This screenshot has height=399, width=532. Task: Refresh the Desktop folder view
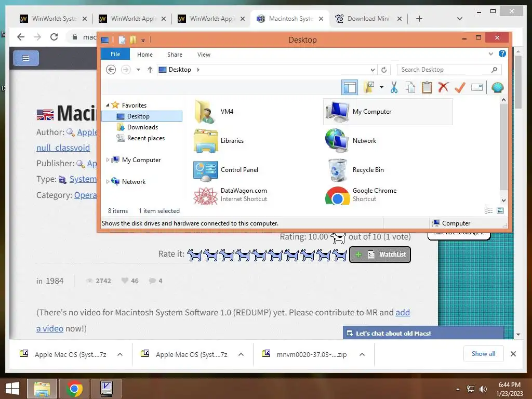pos(384,70)
